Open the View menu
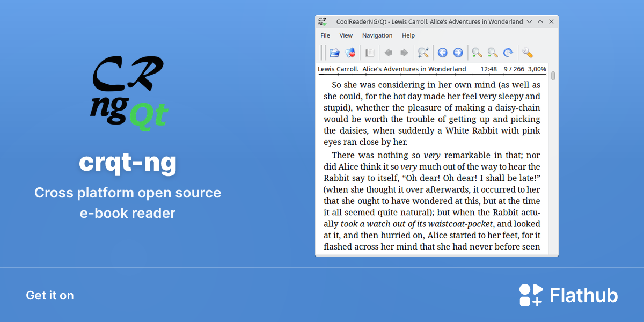The width and height of the screenshot is (644, 322). [x=346, y=35]
